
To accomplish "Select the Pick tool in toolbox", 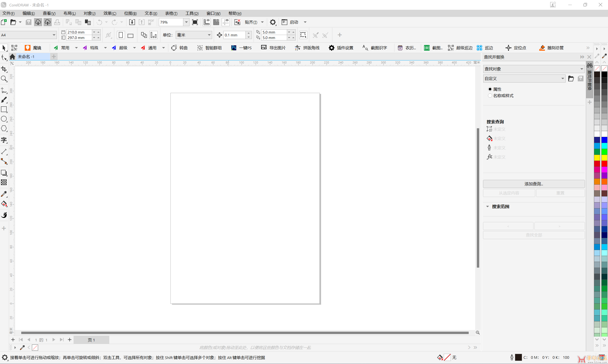I will tap(4, 48).
